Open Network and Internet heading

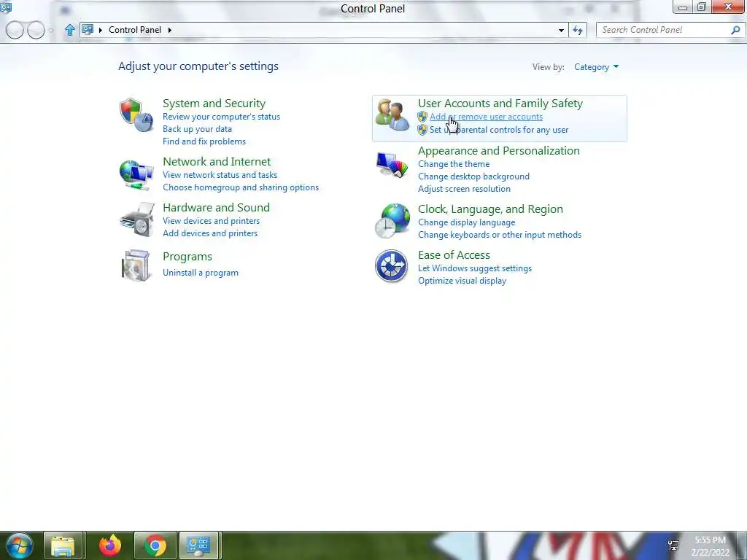(217, 161)
